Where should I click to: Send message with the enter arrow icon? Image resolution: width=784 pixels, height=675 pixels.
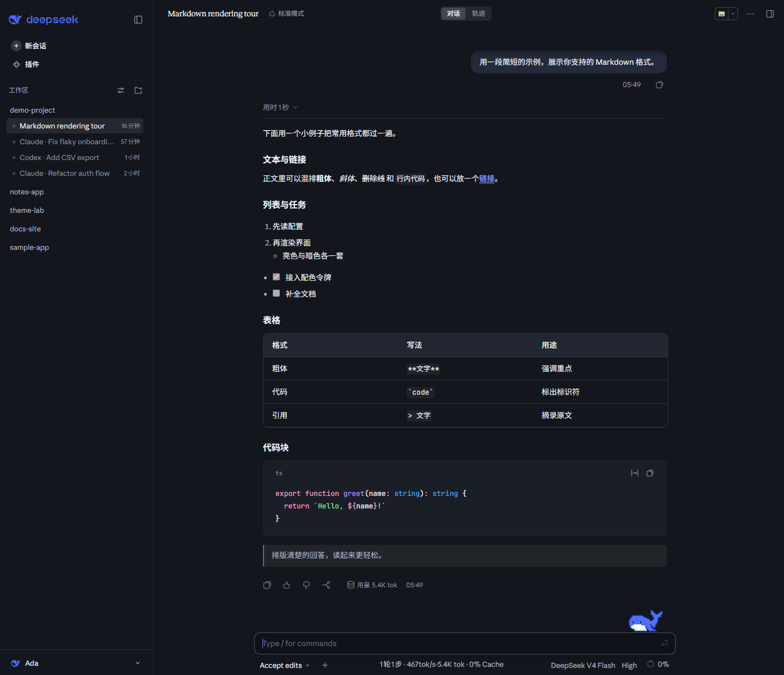tap(664, 643)
